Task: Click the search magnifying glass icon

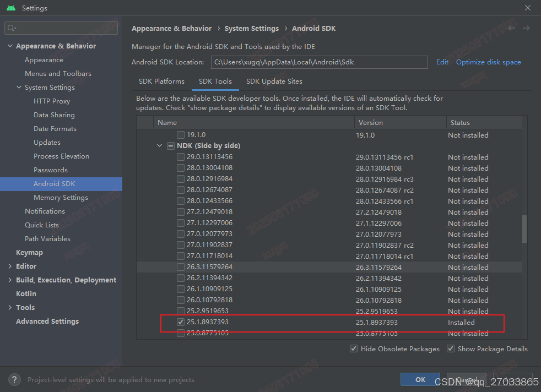Action: pos(12,28)
